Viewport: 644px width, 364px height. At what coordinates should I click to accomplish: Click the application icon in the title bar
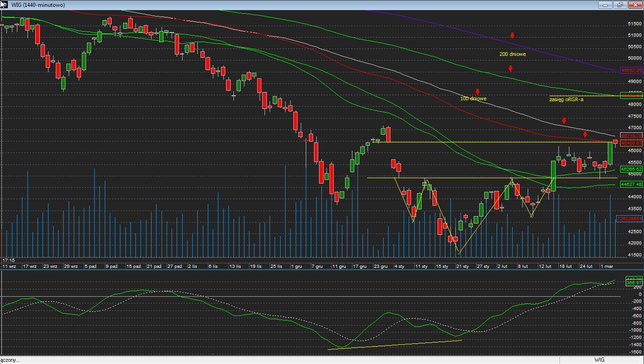[5, 5]
